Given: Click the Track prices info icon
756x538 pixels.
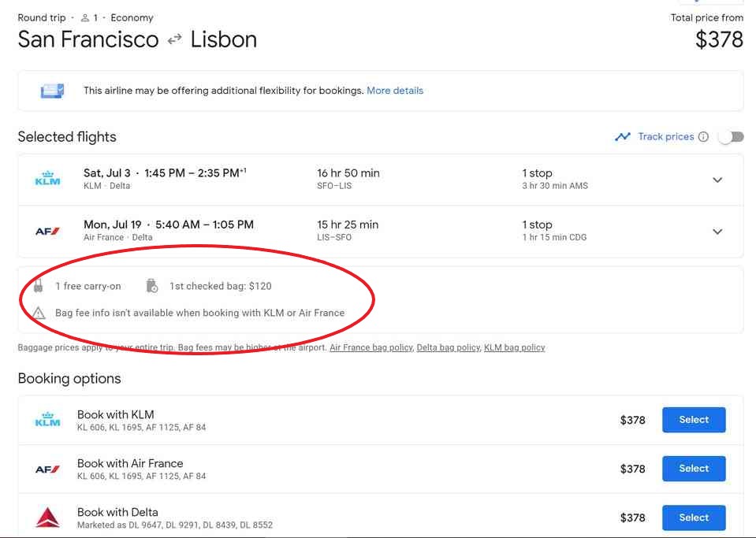Looking at the screenshot, I should (703, 137).
